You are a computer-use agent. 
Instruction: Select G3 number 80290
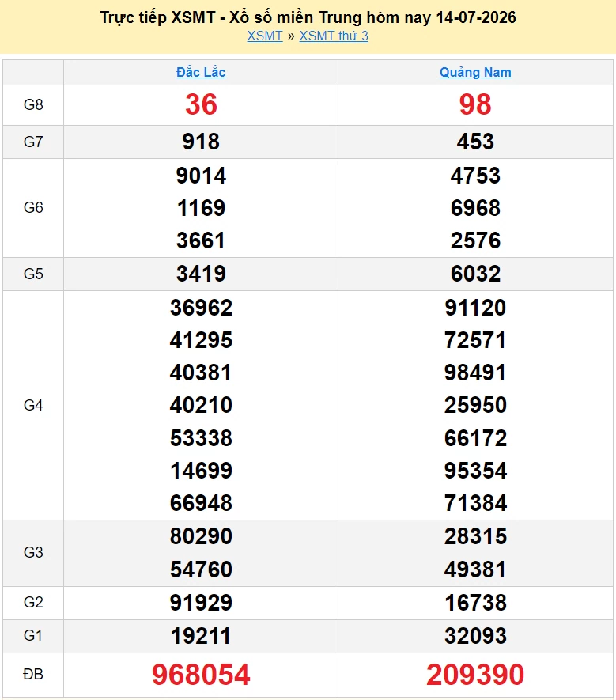pyautogui.click(x=201, y=536)
